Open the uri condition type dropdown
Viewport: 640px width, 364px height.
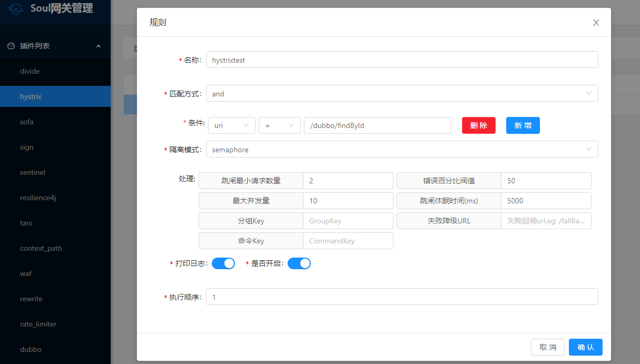click(x=232, y=125)
